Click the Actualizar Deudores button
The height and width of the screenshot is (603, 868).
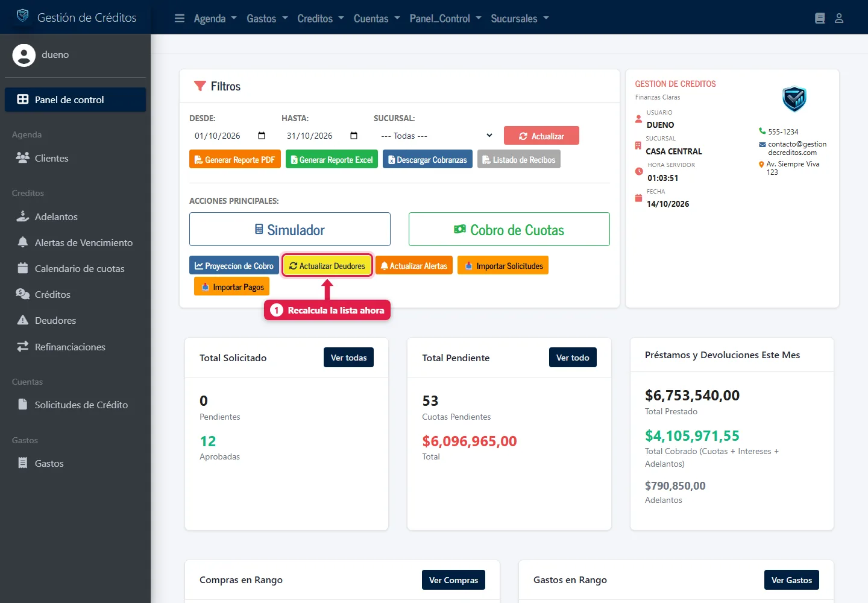327,265
